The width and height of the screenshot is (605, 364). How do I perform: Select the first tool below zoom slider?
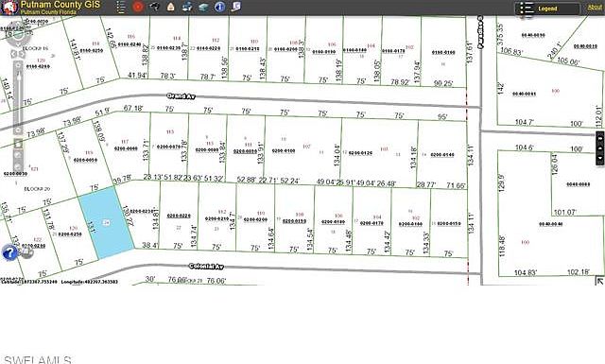(x=18, y=144)
